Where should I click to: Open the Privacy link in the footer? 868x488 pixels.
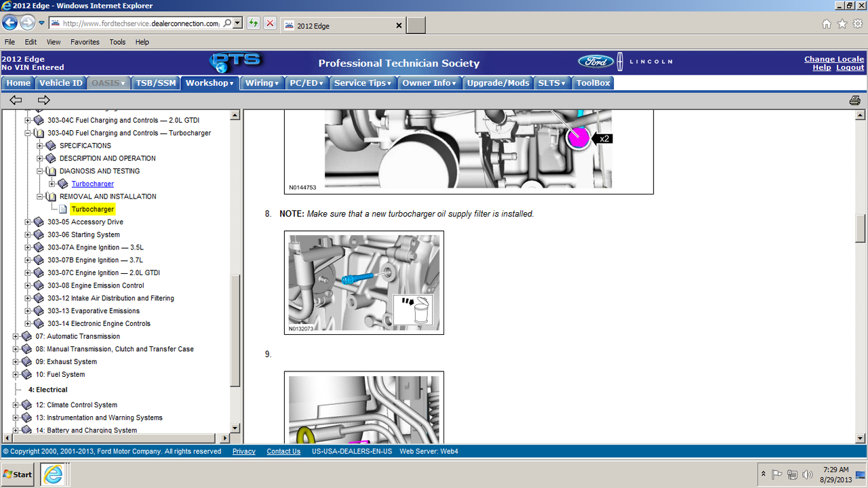(x=244, y=451)
